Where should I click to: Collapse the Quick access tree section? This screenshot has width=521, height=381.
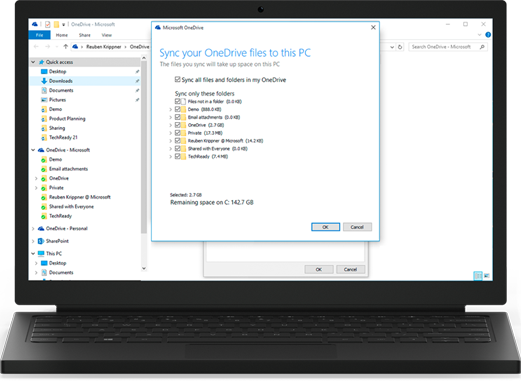(33, 62)
